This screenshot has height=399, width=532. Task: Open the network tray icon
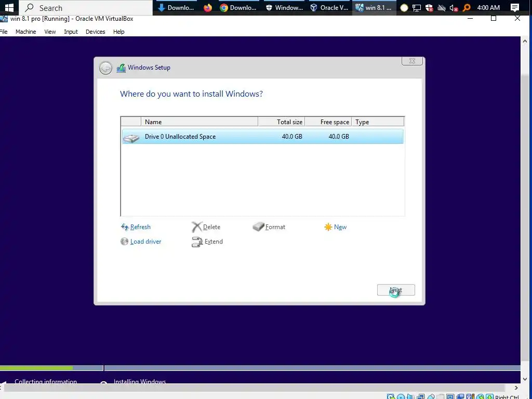(417, 8)
